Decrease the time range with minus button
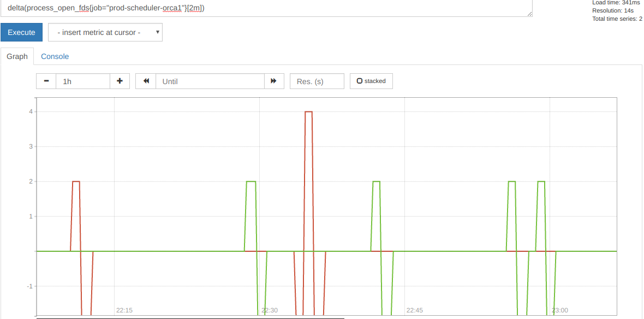The image size is (644, 319). [x=46, y=81]
